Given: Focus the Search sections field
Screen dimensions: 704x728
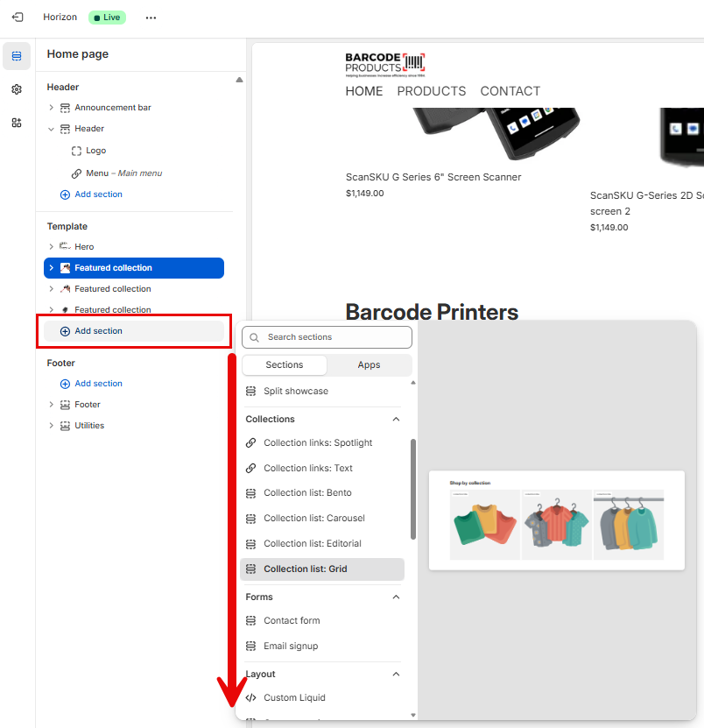Looking at the screenshot, I should click(x=327, y=337).
